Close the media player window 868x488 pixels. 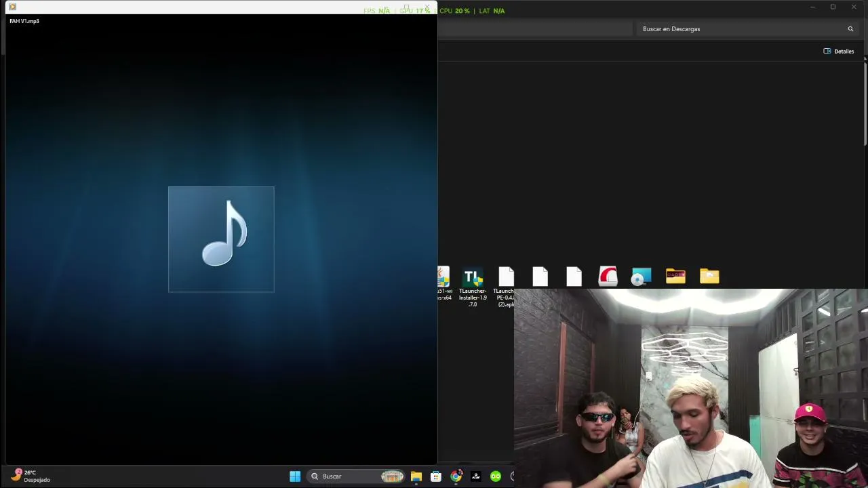click(x=427, y=7)
